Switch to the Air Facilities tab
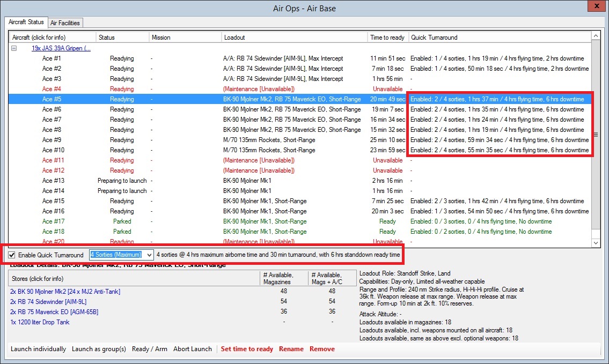The image size is (609, 364). [x=65, y=23]
